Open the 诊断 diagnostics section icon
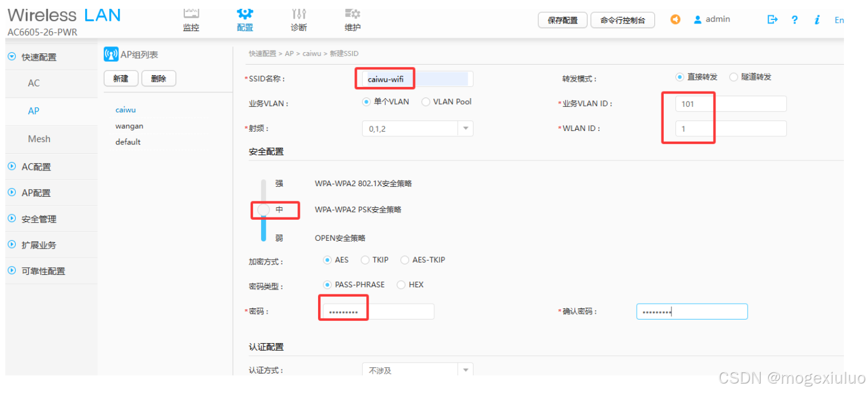This screenshot has width=868, height=393. tap(299, 14)
